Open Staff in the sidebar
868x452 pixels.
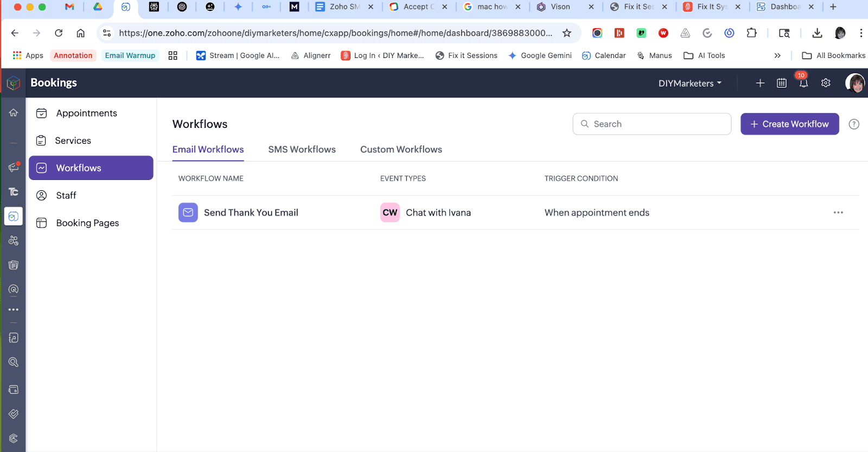(x=91, y=195)
